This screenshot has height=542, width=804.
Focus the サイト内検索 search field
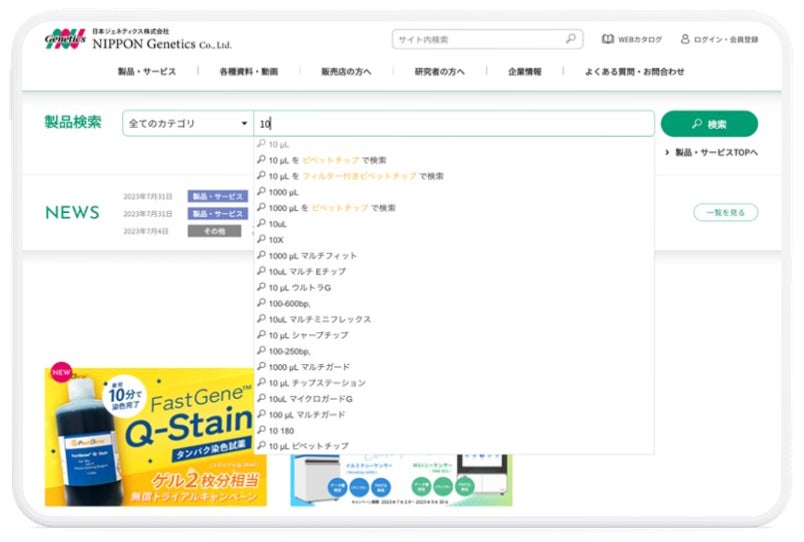(x=487, y=39)
